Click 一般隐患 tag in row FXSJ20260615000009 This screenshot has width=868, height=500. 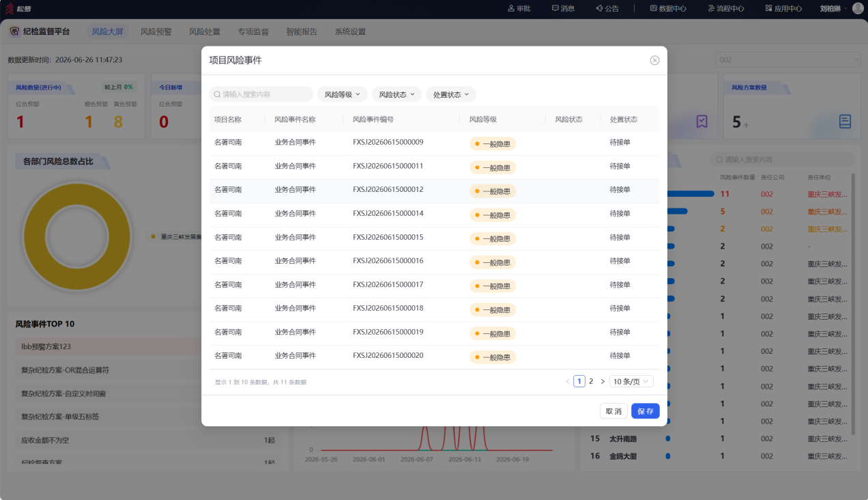point(493,143)
